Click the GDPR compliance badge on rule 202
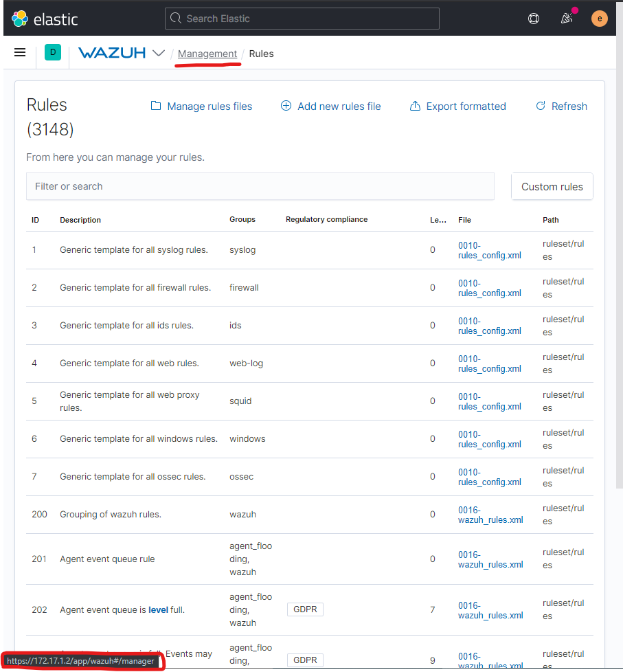The height and width of the screenshot is (672, 623). [x=305, y=609]
